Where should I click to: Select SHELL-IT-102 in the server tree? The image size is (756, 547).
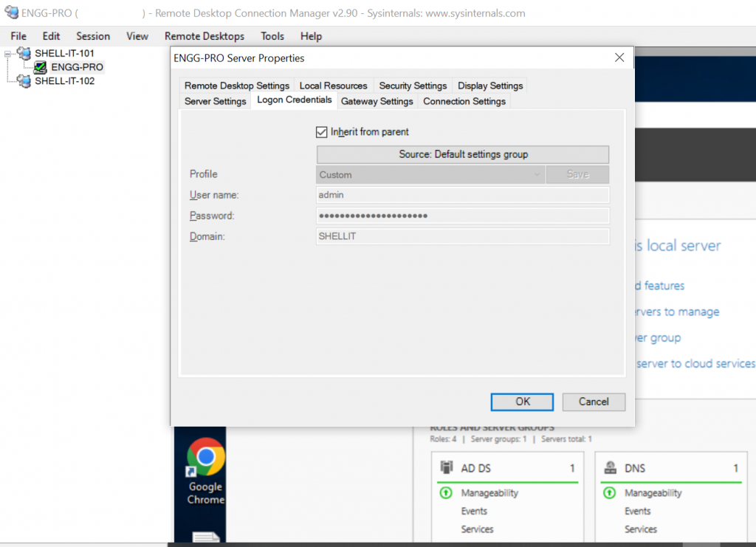click(65, 81)
